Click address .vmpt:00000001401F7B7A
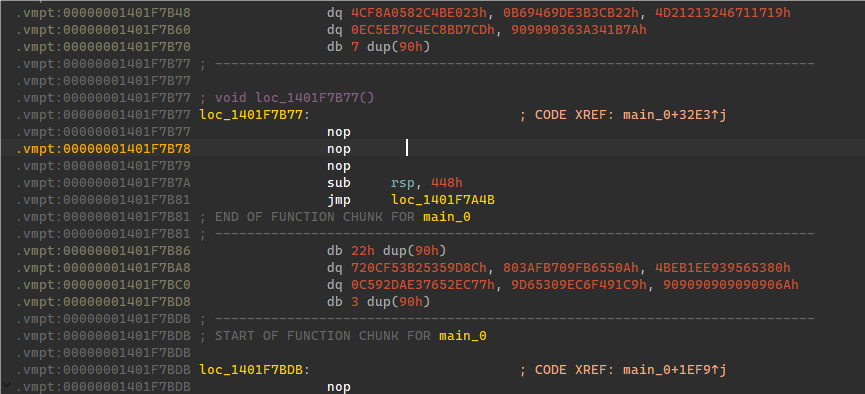Screen dimensions: 865x394 pyautogui.click(x=103, y=183)
